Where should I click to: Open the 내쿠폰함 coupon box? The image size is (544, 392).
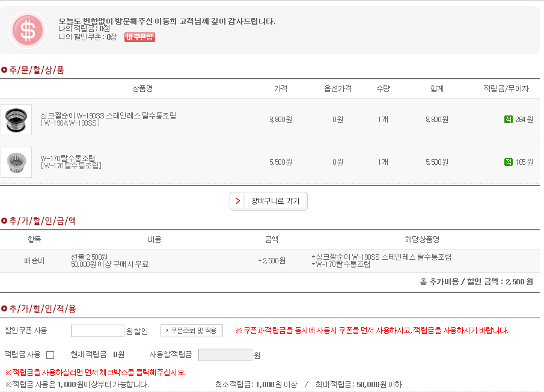tap(139, 37)
